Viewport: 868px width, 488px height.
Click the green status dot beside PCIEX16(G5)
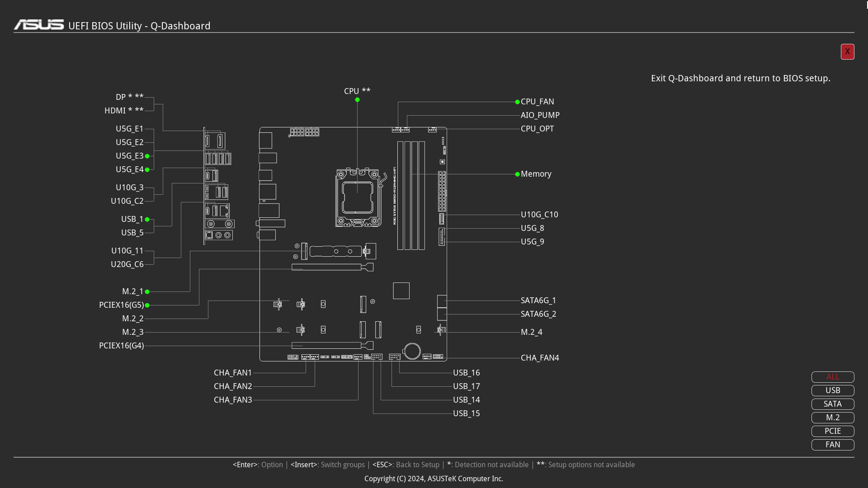147,305
